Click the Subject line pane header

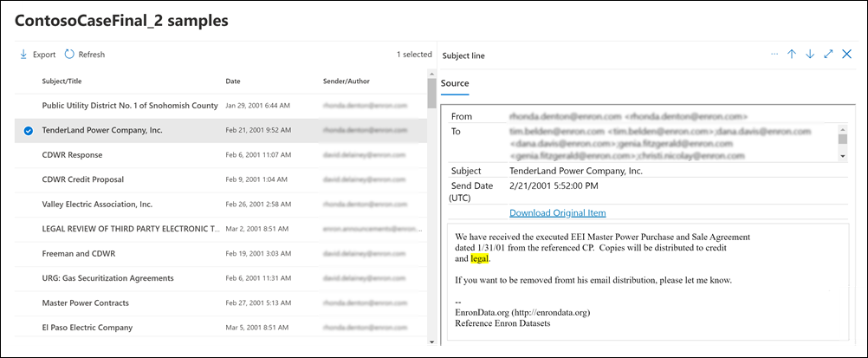click(463, 56)
